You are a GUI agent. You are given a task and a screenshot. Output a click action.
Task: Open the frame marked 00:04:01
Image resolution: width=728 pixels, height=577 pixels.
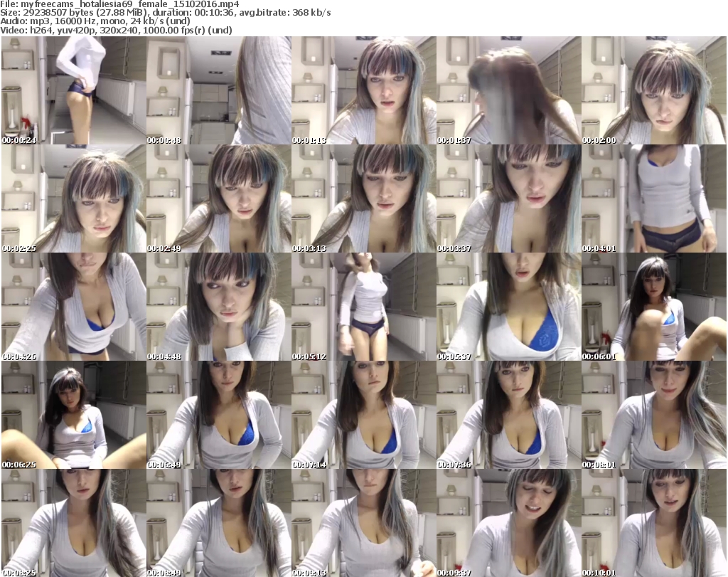point(653,198)
